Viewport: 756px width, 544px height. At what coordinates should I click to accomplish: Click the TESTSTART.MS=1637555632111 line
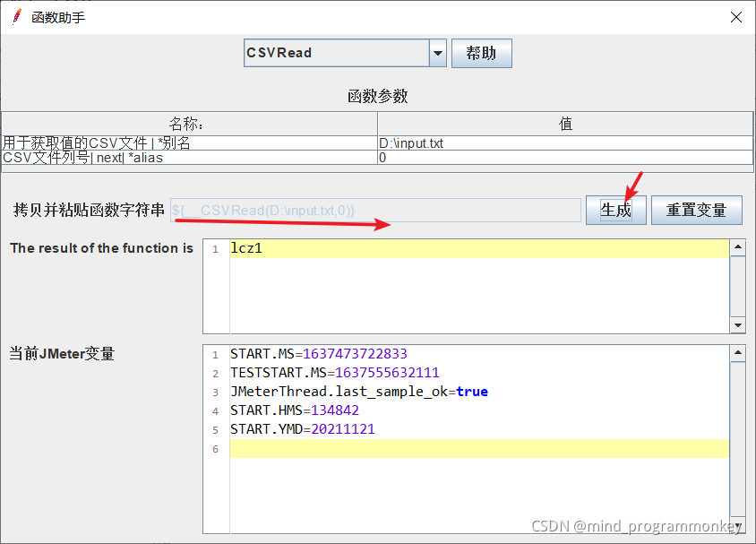click(335, 373)
